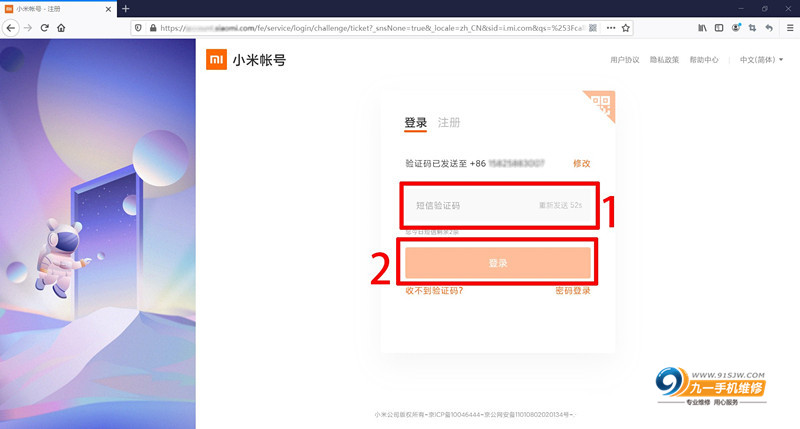Open the 收不到验证码? help link
This screenshot has height=429, width=800.
point(434,291)
